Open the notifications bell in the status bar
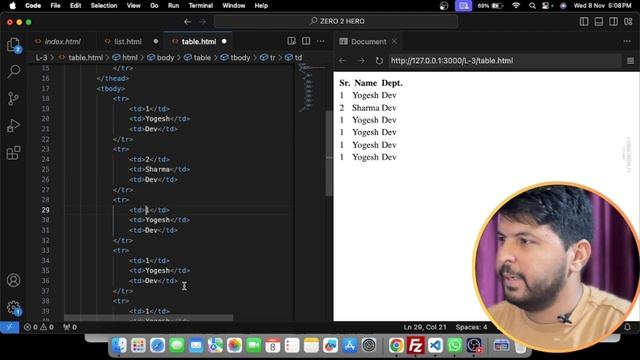The height and width of the screenshot is (360, 640). click(x=627, y=327)
